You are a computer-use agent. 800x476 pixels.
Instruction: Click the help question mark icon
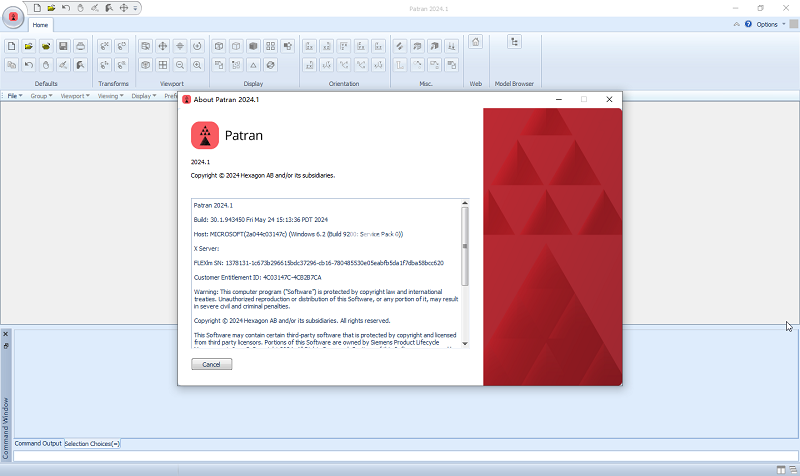748,24
